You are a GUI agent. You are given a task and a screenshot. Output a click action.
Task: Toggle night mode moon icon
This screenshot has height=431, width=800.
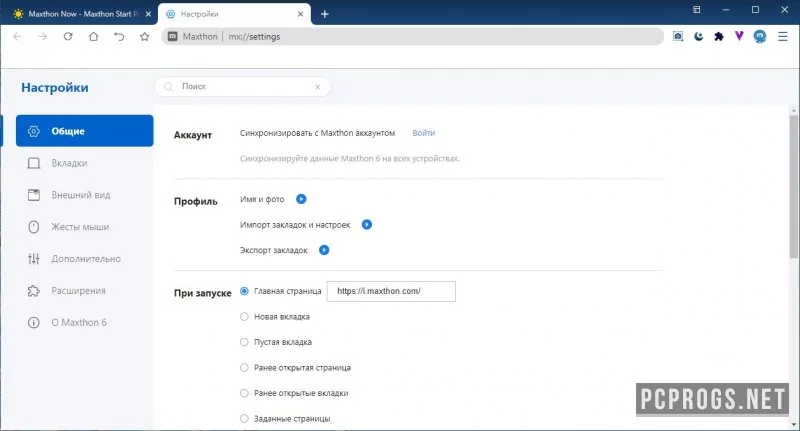click(698, 36)
